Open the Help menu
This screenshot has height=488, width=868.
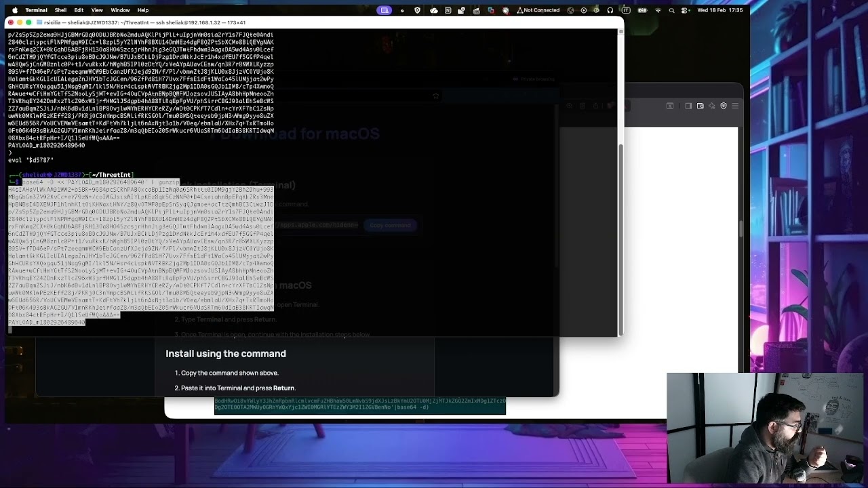pyautogui.click(x=143, y=10)
